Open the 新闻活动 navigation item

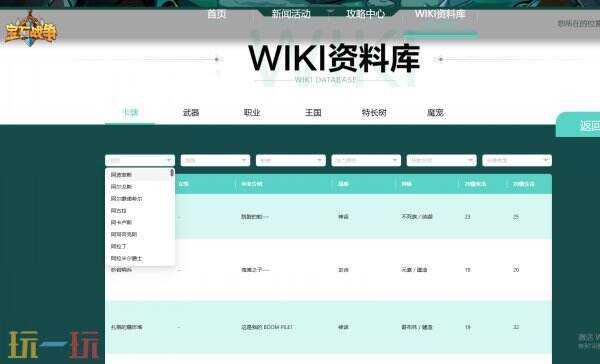click(291, 14)
